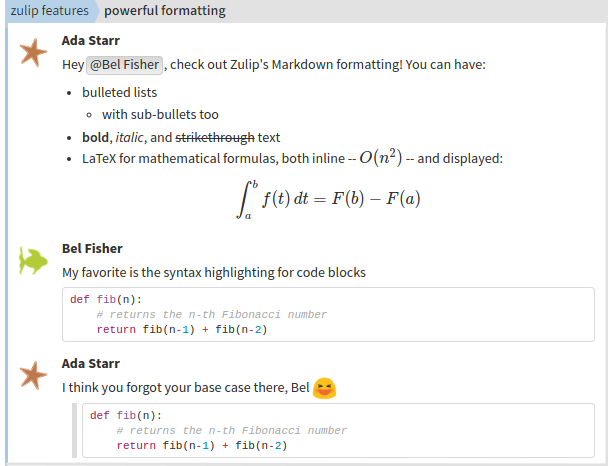This screenshot has height=466, width=608.
Task: Click the "with sub-bullets too" sub-bullet
Action: (x=160, y=114)
